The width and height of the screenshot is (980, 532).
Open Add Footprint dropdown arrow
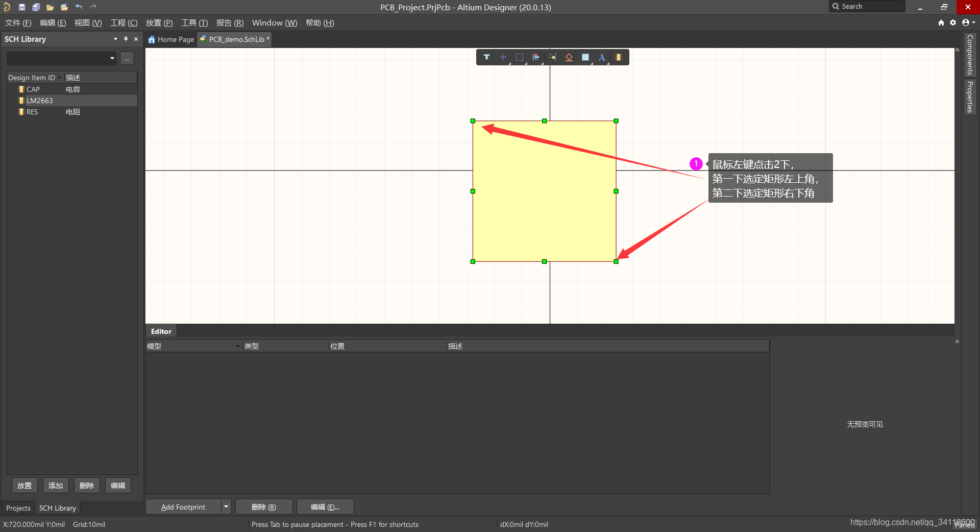pyautogui.click(x=226, y=506)
